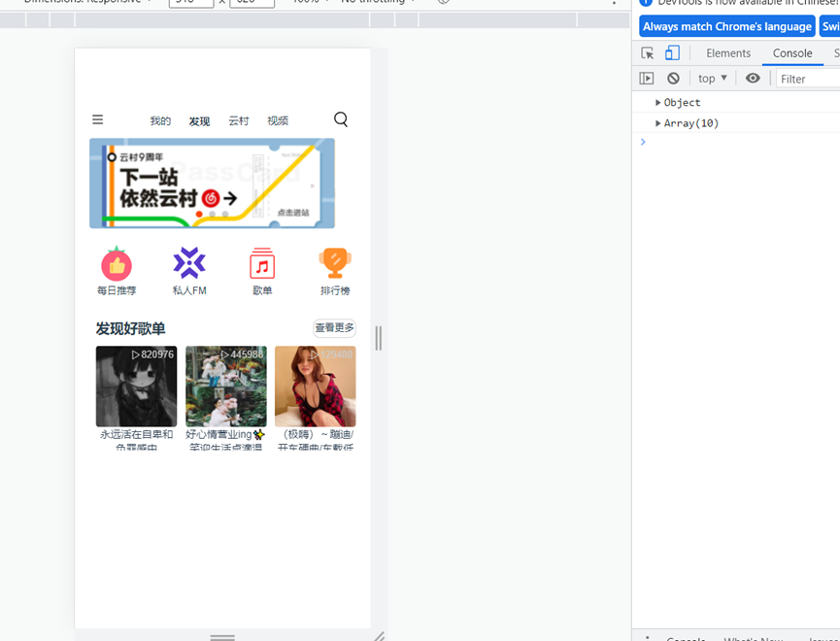The image size is (840, 641).
Task: Open playlist cover with 129480 plays
Action: pyautogui.click(x=315, y=386)
